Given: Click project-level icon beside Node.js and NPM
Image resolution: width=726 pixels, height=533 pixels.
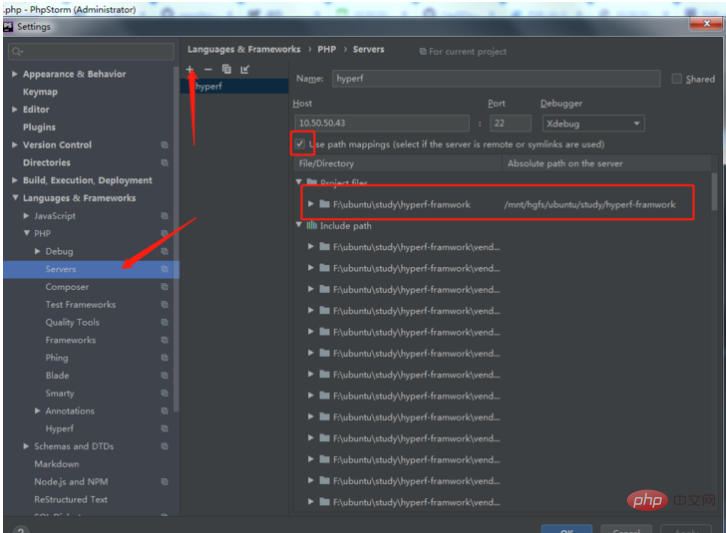Looking at the screenshot, I should click(164, 482).
